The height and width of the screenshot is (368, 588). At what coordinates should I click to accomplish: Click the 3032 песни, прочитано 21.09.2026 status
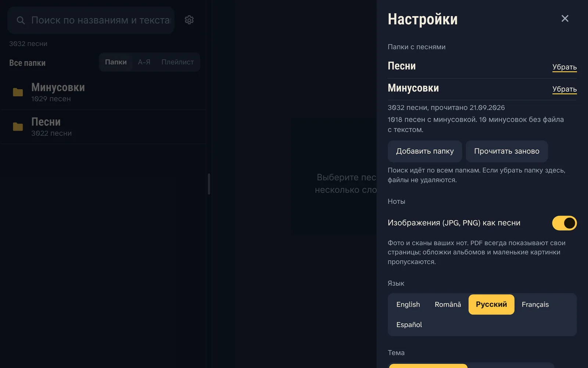pyautogui.click(x=446, y=107)
